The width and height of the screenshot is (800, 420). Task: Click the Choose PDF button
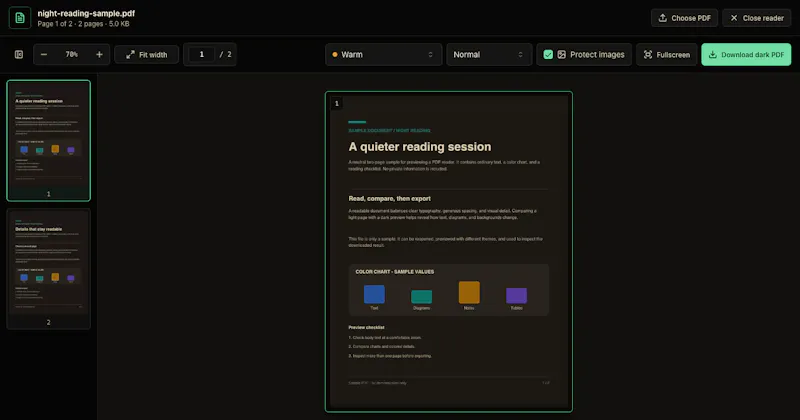tap(684, 18)
